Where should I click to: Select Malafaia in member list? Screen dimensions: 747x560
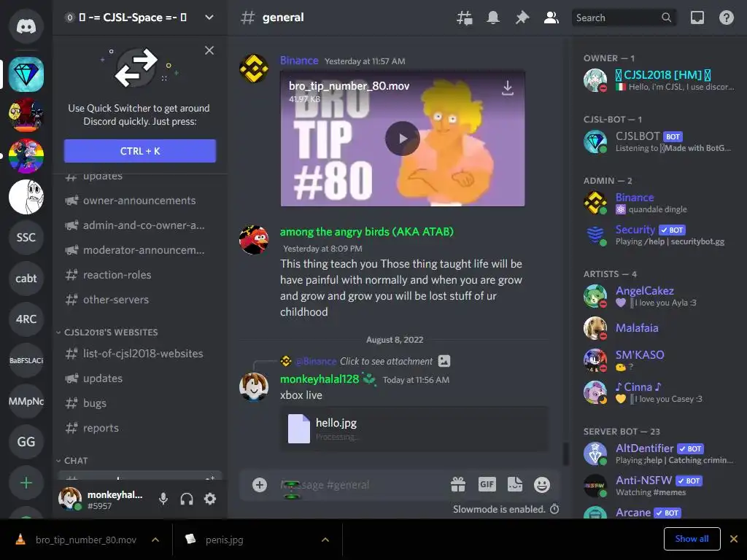(659, 328)
